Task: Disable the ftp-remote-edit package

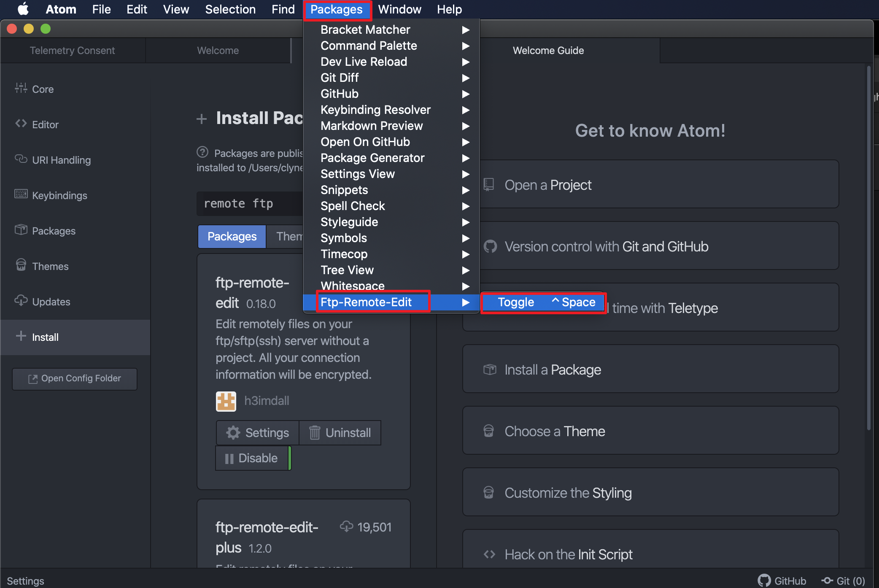Action: pos(252,458)
